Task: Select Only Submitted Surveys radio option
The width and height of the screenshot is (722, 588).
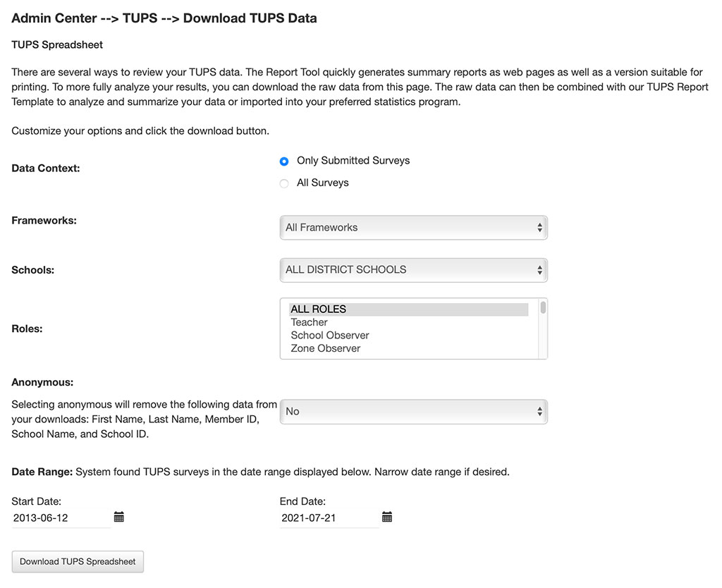Action: (x=284, y=161)
